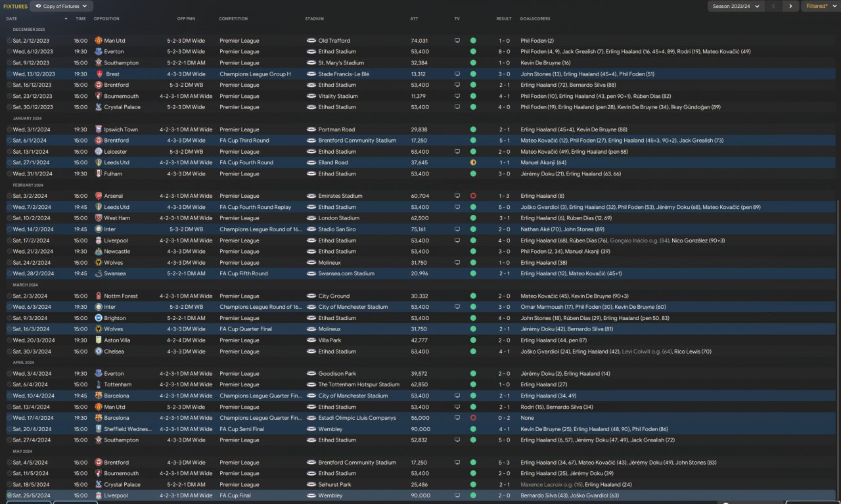Click the stadium icon beside Portman Road
This screenshot has height=504, width=841.
[311, 129]
